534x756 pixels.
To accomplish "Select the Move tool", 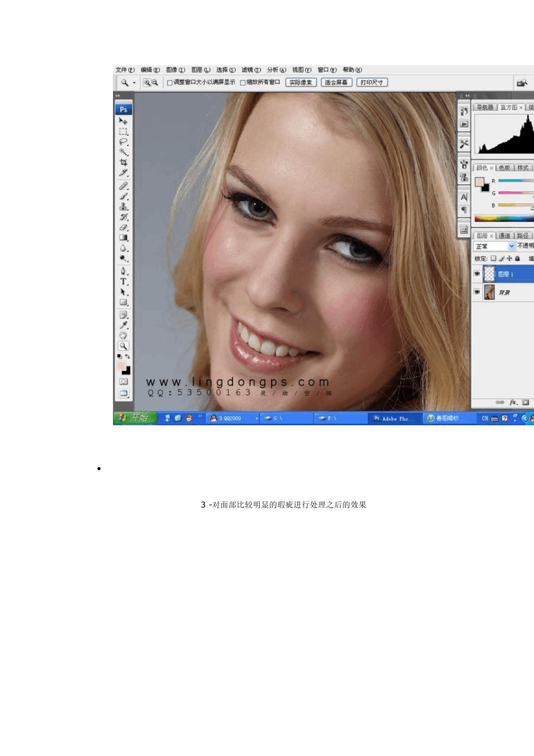I will [123, 121].
